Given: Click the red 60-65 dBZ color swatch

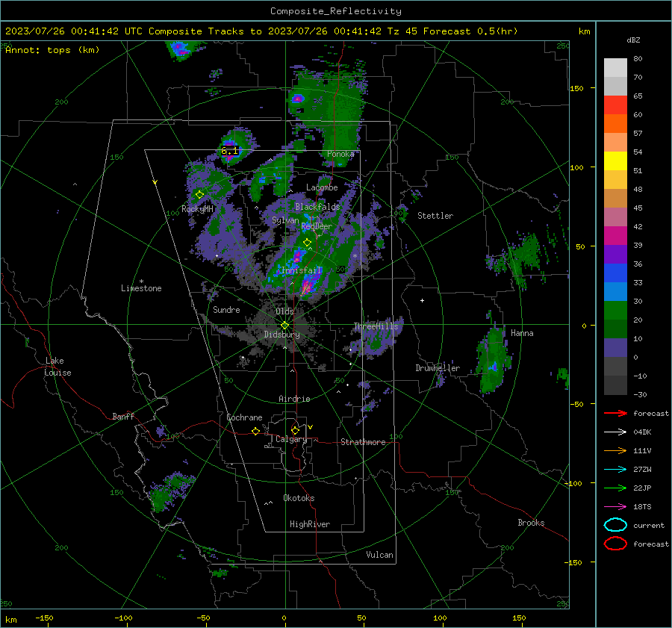Looking at the screenshot, I should pyautogui.click(x=615, y=105).
